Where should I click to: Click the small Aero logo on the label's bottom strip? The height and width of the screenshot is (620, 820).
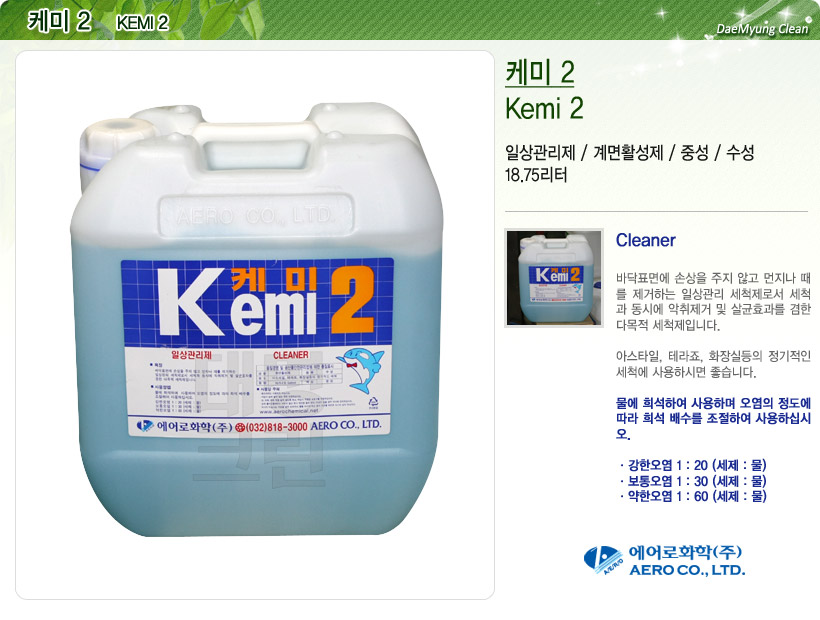tap(145, 426)
